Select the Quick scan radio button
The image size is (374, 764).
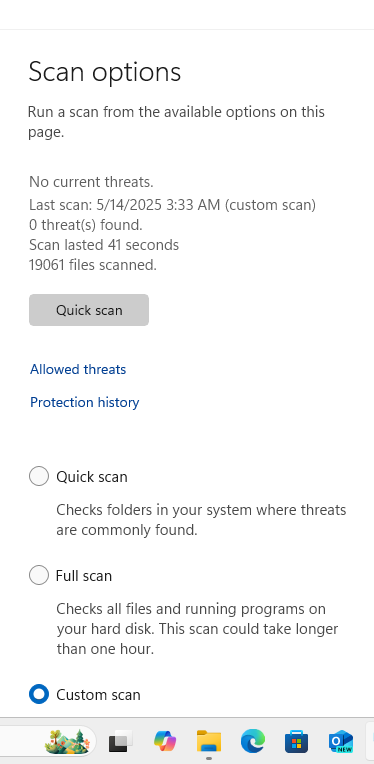(x=39, y=476)
